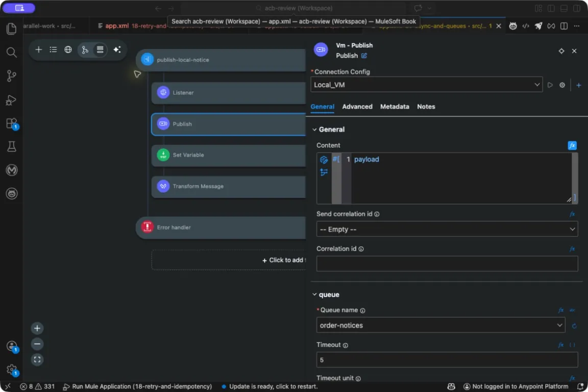Toggle fx for Send correlation id
The width and height of the screenshot is (588, 392).
(572, 214)
